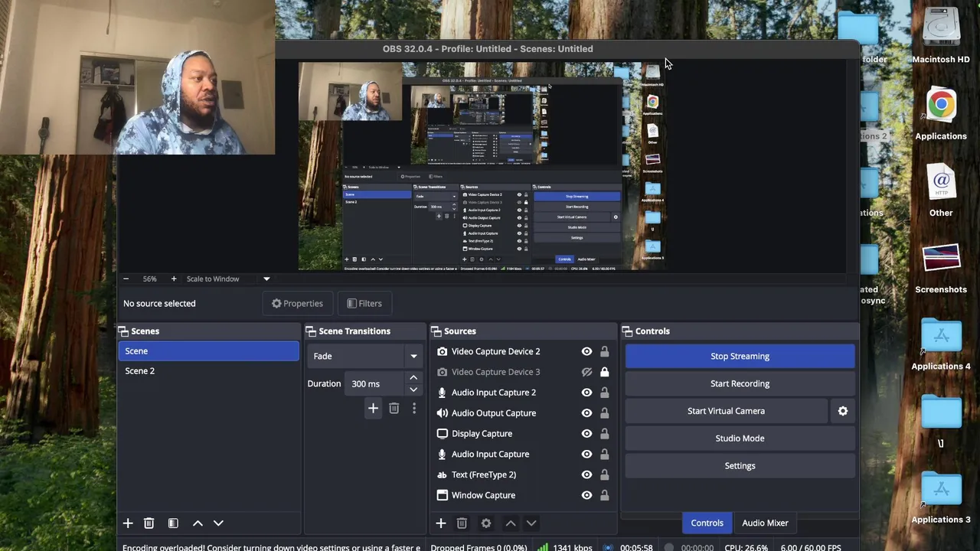Viewport: 980px width, 551px height.
Task: Open scene filters icon in Scenes toolbar
Action: click(x=173, y=523)
